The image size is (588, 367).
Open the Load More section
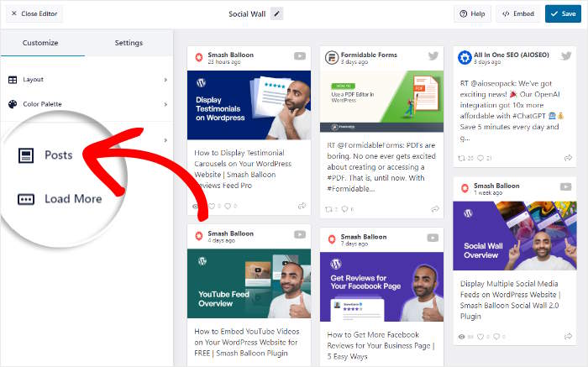click(x=73, y=199)
